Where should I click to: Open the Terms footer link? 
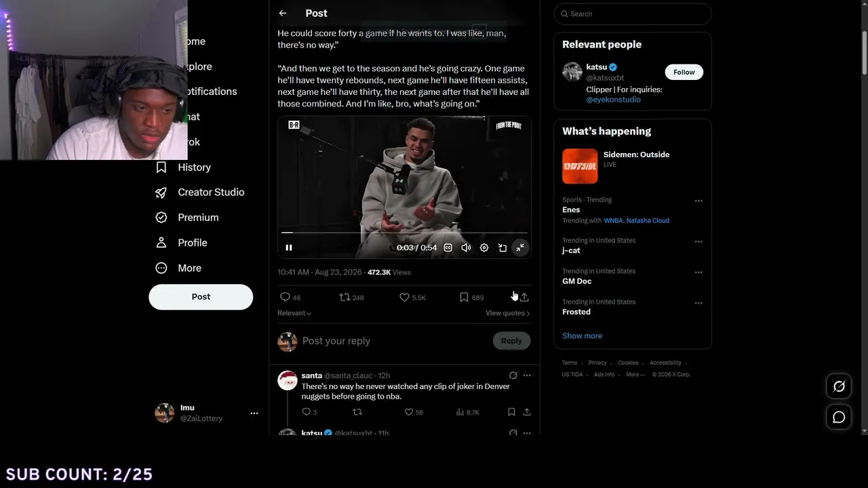tap(570, 363)
